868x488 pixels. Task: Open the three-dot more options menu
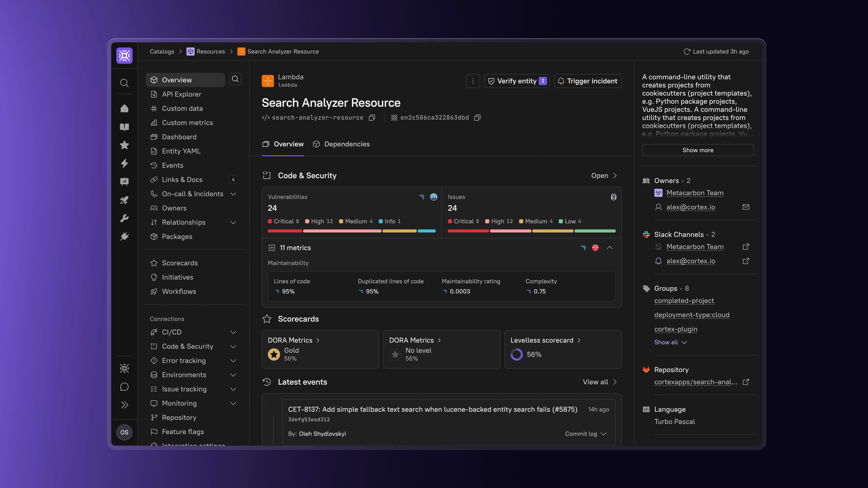pyautogui.click(x=473, y=81)
